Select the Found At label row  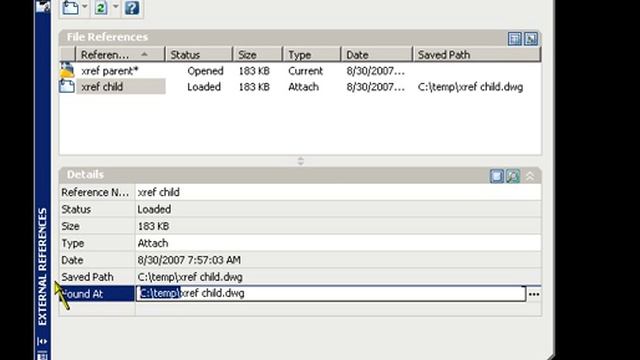pyautogui.click(x=97, y=294)
